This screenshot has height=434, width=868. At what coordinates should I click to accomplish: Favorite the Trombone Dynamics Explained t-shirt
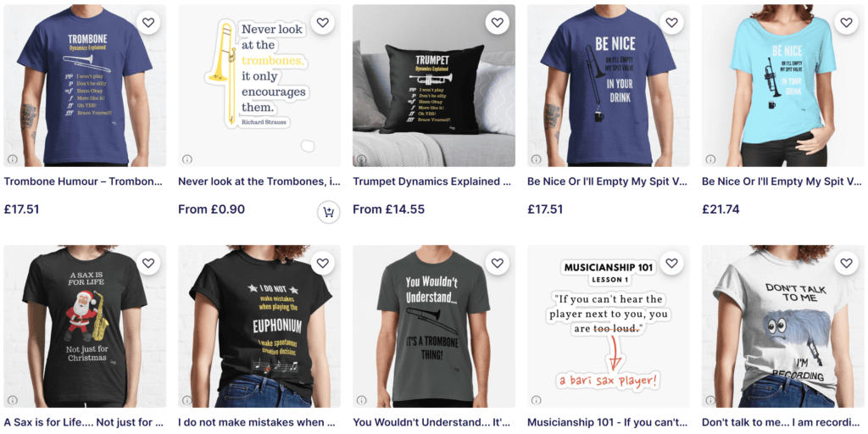148,23
